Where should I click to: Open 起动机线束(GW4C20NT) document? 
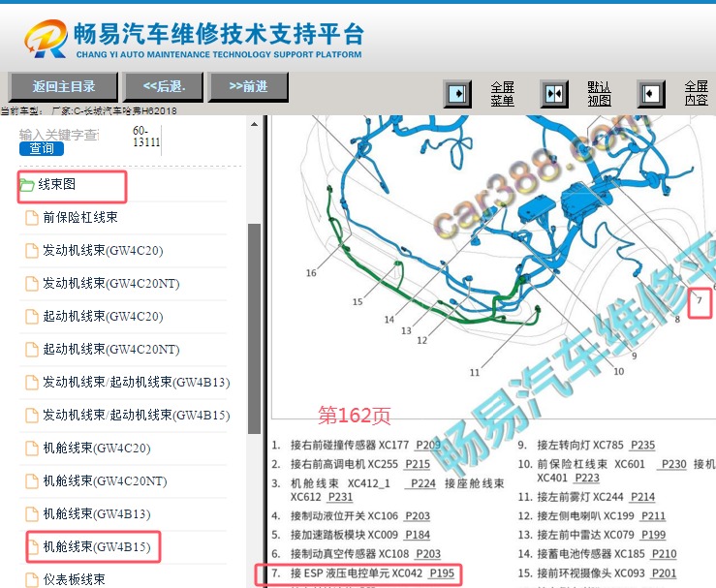(x=111, y=349)
